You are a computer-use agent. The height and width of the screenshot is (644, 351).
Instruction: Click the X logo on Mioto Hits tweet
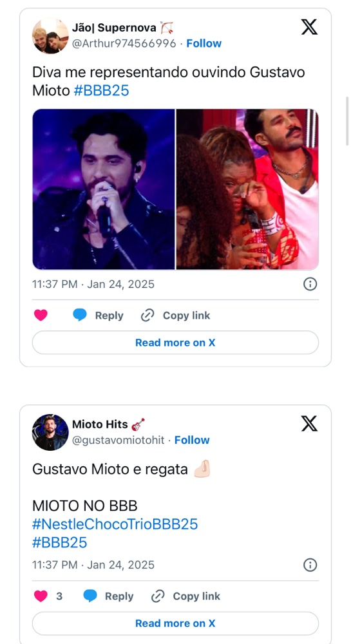pyautogui.click(x=309, y=424)
